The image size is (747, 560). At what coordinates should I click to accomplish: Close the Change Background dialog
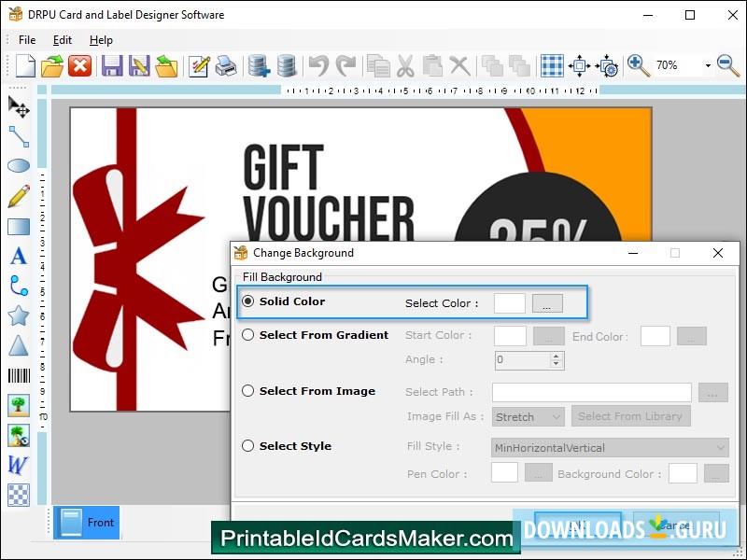(718, 253)
